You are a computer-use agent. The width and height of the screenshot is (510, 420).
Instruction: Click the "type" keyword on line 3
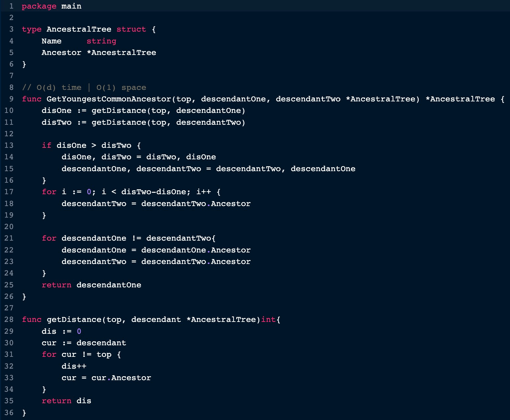(32, 29)
